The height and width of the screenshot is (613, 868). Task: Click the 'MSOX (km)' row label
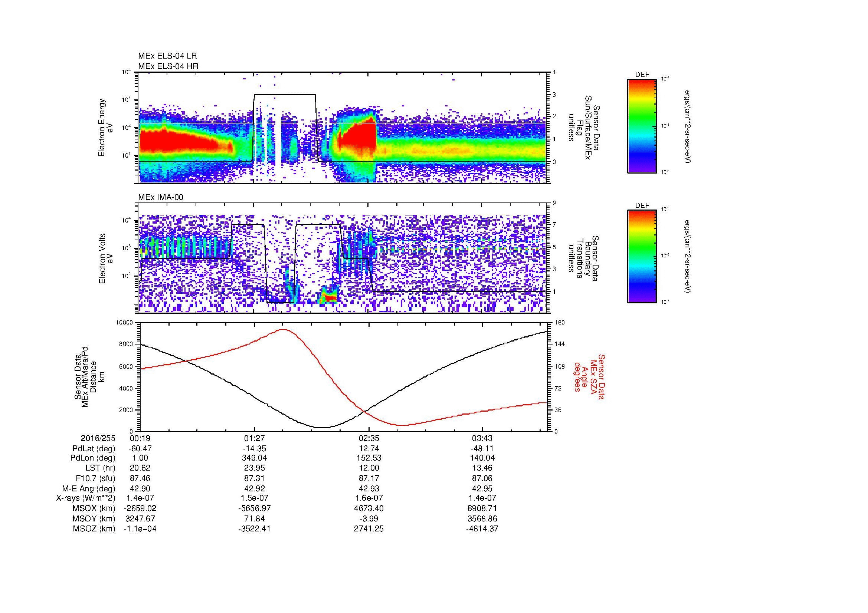tap(94, 508)
